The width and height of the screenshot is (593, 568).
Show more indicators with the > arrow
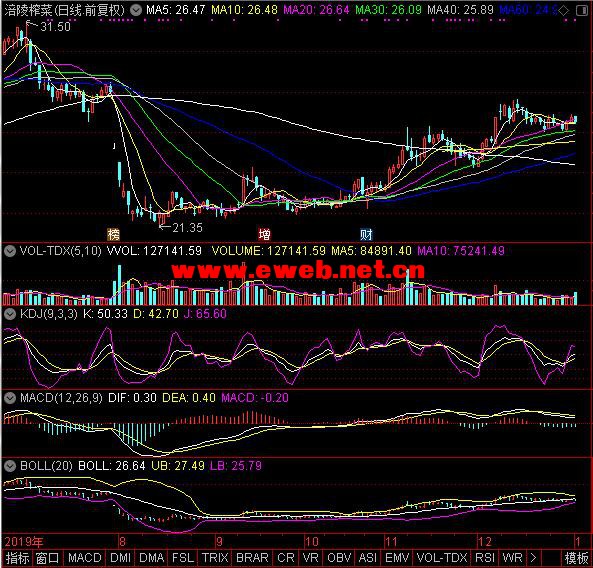533,558
